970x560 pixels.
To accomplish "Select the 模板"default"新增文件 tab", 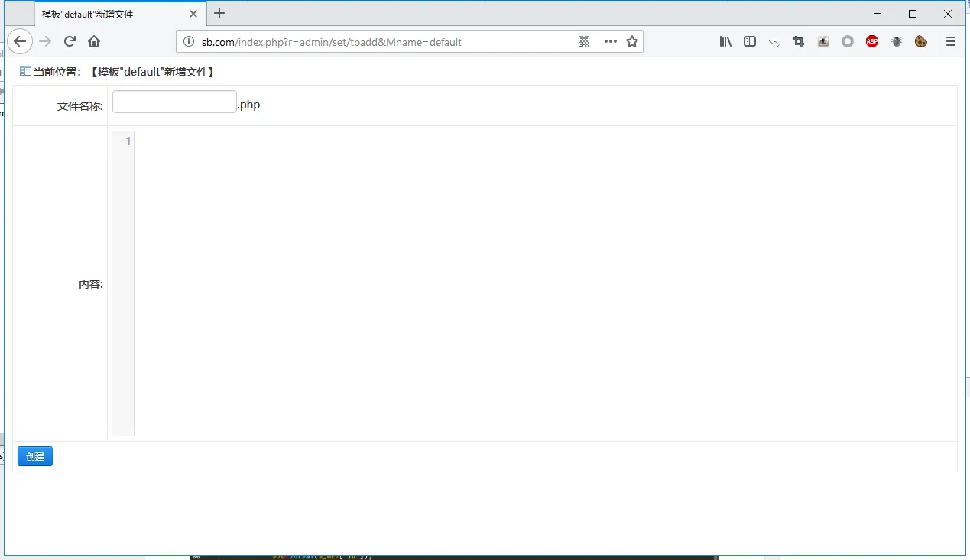I will 107,14.
